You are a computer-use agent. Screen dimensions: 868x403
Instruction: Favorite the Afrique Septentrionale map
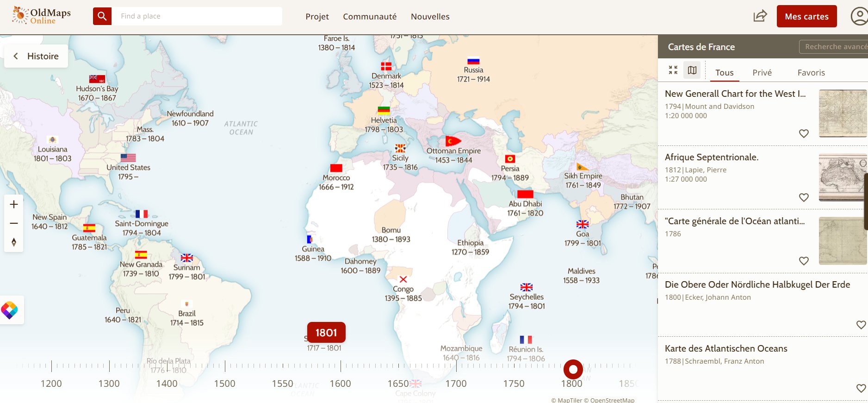804,197
